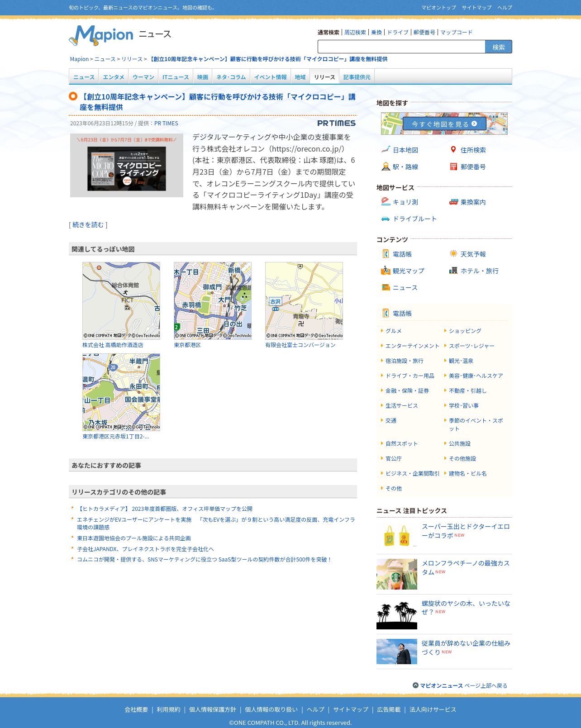The height and width of the screenshot is (728, 581).
Task: Select the ネタ・コラム tab
Action: coord(231,77)
